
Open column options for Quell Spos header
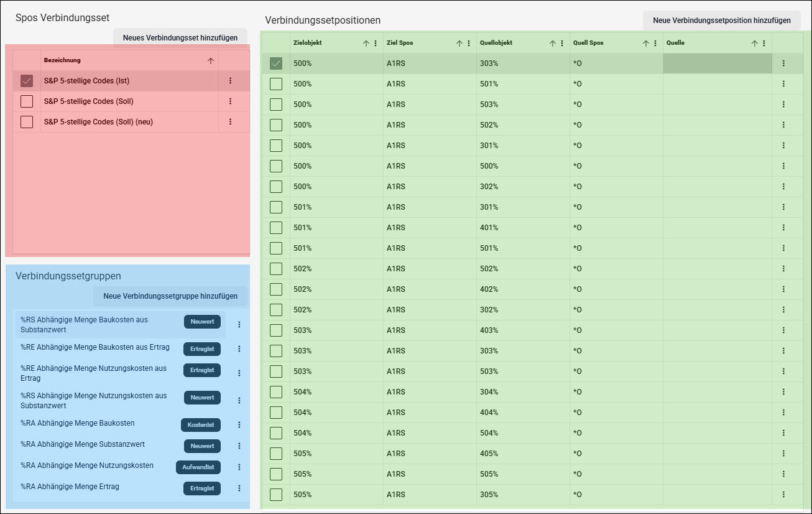(x=655, y=43)
